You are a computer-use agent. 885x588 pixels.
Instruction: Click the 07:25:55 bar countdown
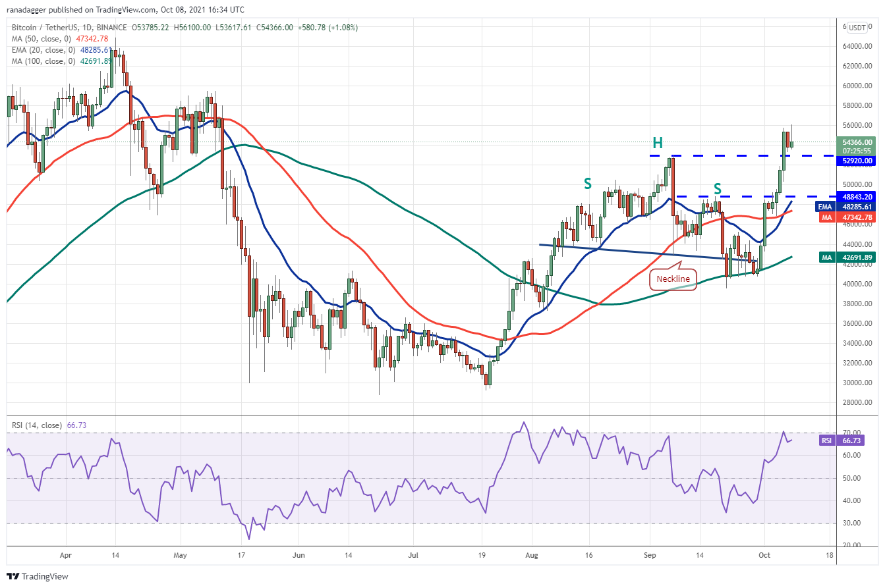click(856, 150)
